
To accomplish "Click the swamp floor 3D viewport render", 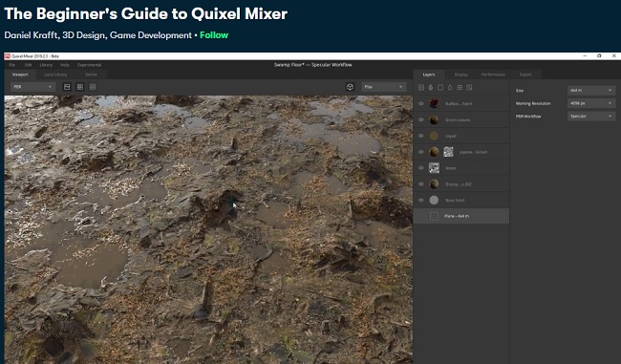I will (x=208, y=229).
